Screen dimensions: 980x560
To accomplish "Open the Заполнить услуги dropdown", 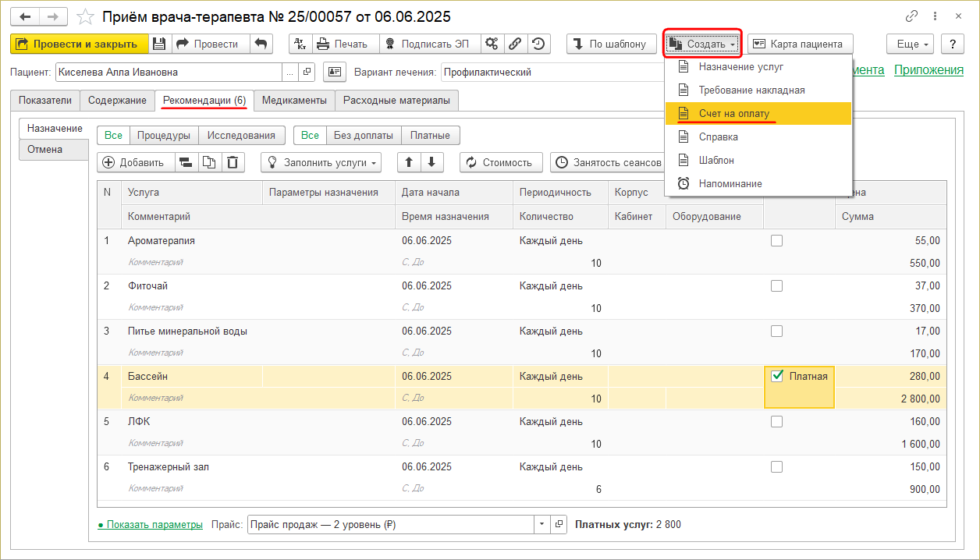I will [x=321, y=162].
